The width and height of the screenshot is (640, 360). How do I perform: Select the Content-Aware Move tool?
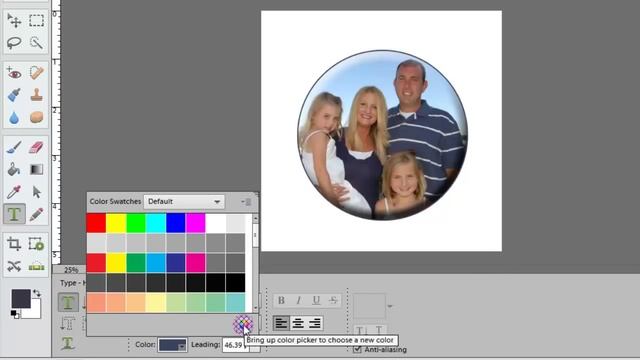click(14, 267)
